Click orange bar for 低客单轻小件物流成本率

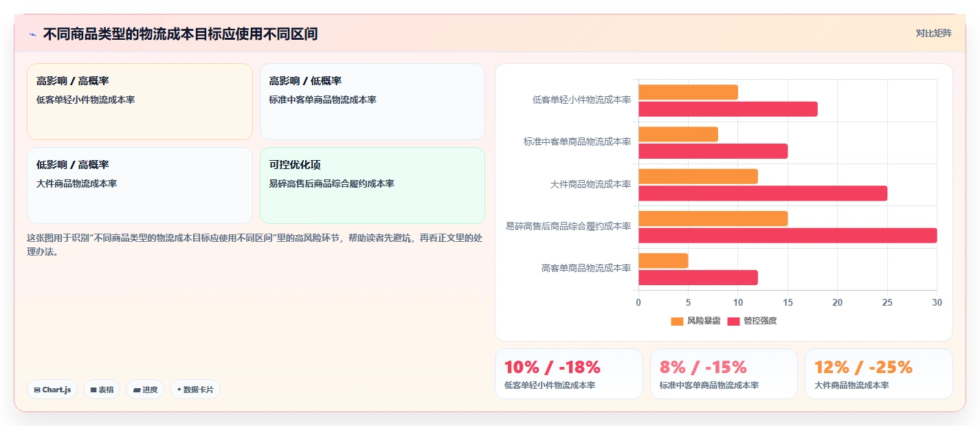[688, 92]
